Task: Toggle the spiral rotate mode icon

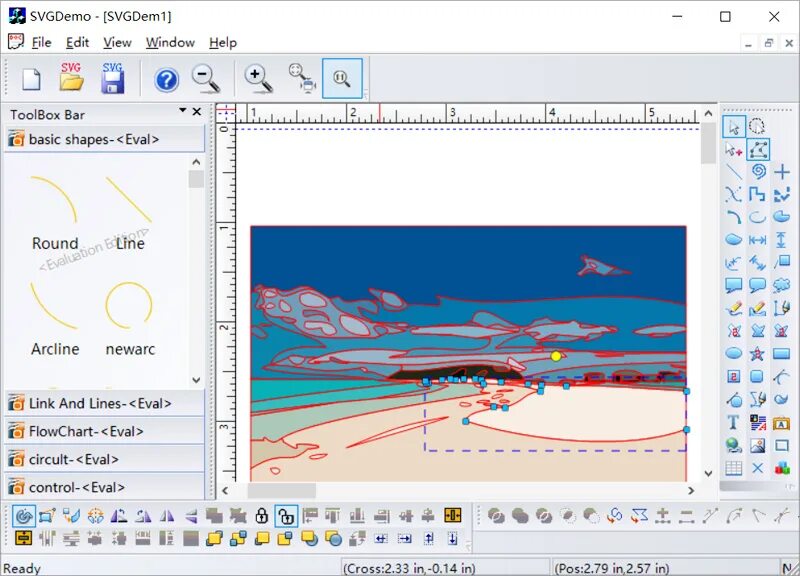Action: [23, 516]
